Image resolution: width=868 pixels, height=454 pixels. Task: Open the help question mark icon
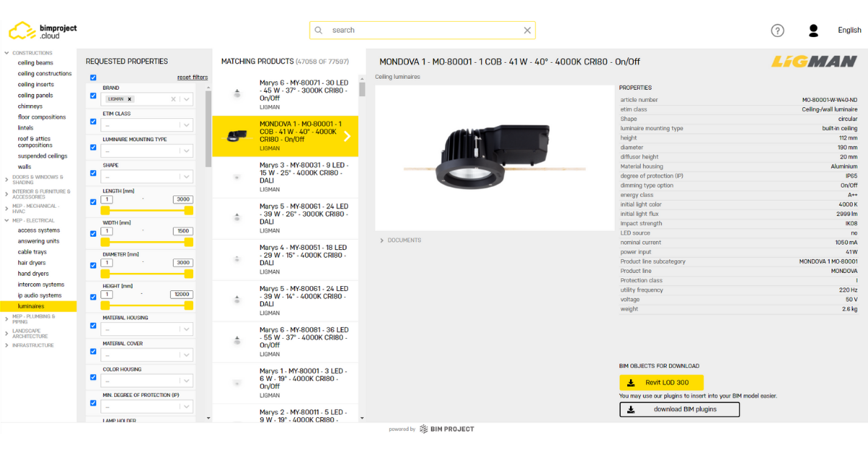tap(778, 30)
